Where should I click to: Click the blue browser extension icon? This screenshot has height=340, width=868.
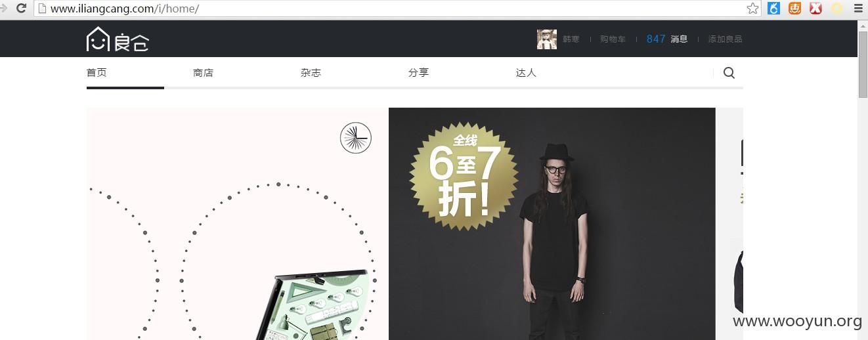tap(773, 9)
